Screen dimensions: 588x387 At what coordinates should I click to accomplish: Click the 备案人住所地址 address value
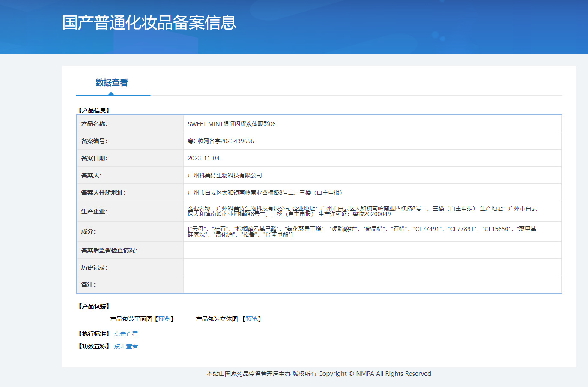coord(265,192)
